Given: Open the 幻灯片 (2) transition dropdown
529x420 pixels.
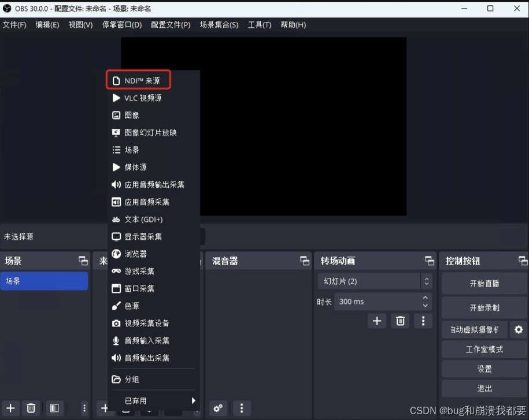Looking at the screenshot, I should (374, 281).
